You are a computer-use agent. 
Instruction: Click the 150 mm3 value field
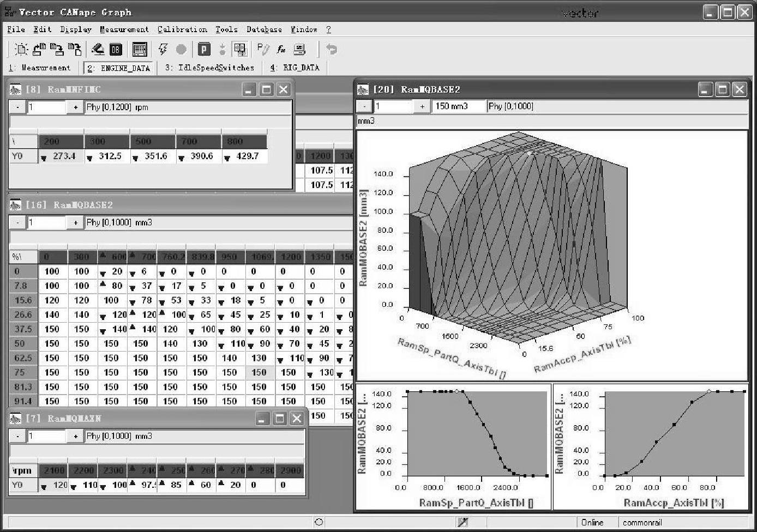pyautogui.click(x=459, y=106)
